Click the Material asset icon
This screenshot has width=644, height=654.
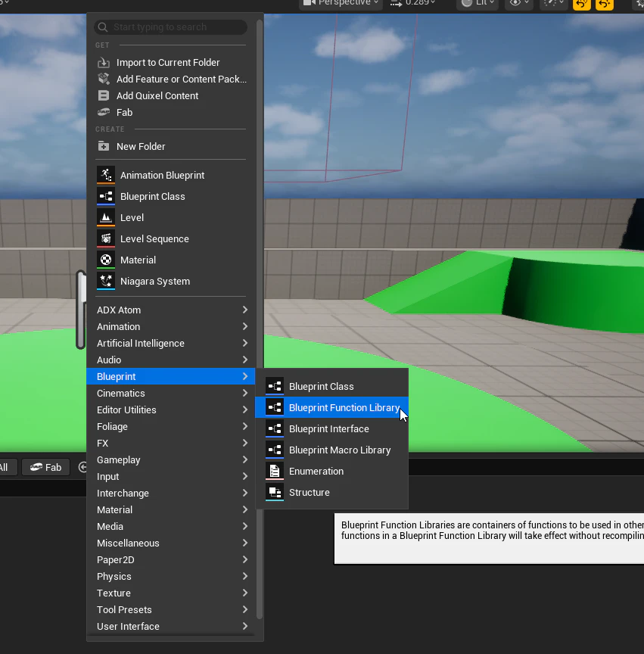tap(106, 260)
